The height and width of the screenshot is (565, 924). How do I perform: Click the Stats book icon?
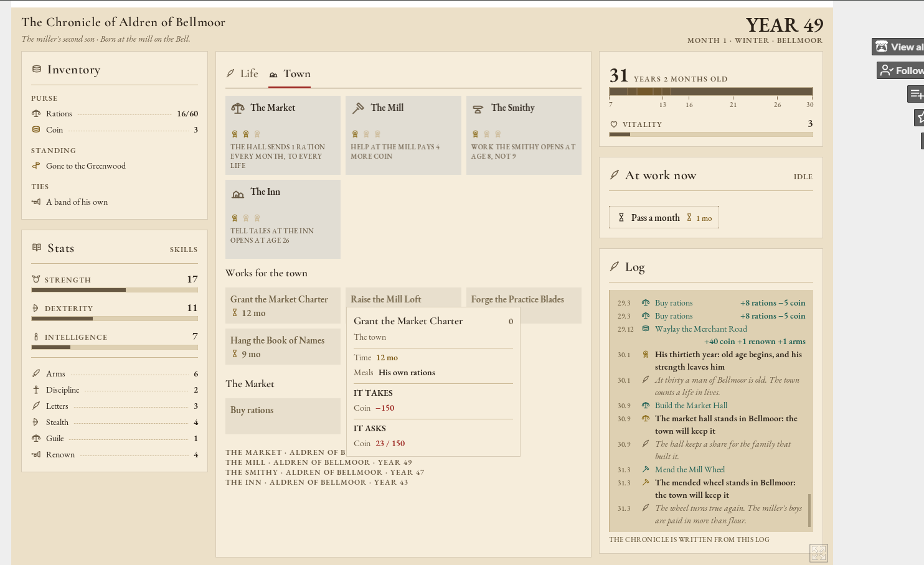pyautogui.click(x=37, y=248)
